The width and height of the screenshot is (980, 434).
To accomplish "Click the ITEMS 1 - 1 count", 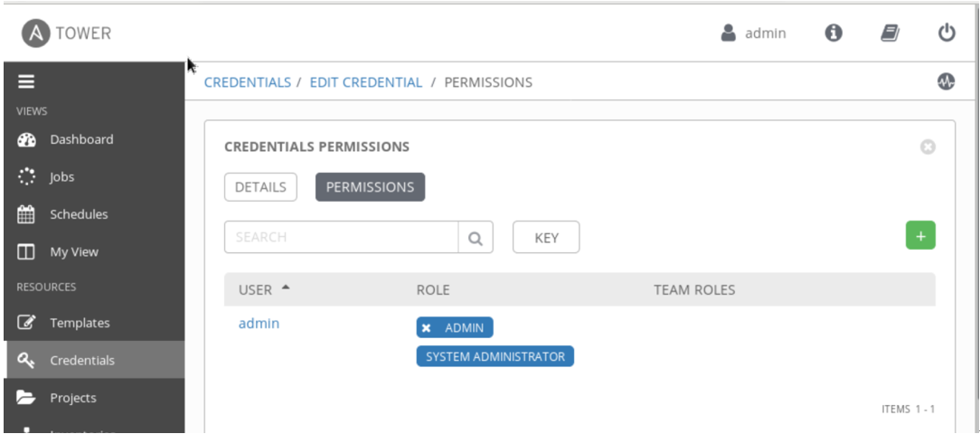I will tap(908, 409).
